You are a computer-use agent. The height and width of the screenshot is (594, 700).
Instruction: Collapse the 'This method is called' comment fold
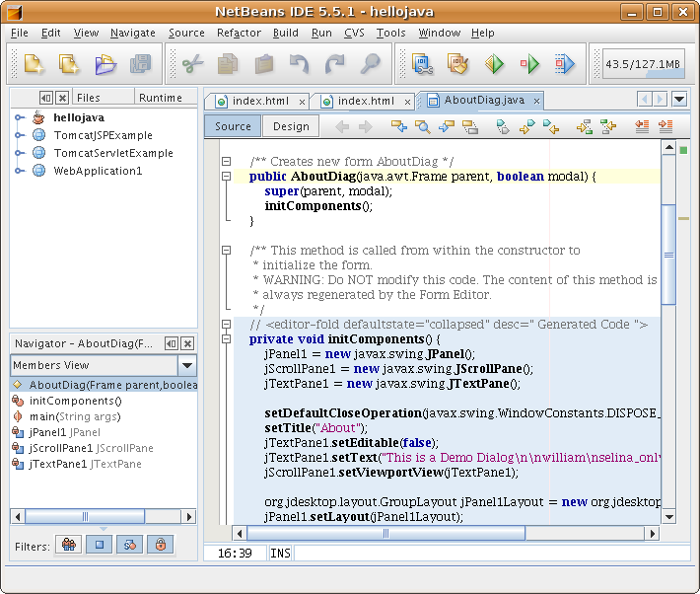[227, 251]
